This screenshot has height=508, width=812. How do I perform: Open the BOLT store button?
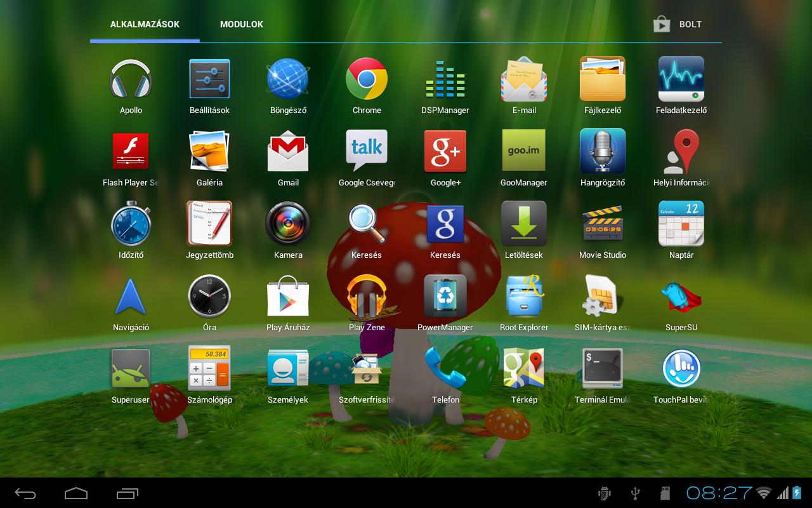click(x=678, y=24)
